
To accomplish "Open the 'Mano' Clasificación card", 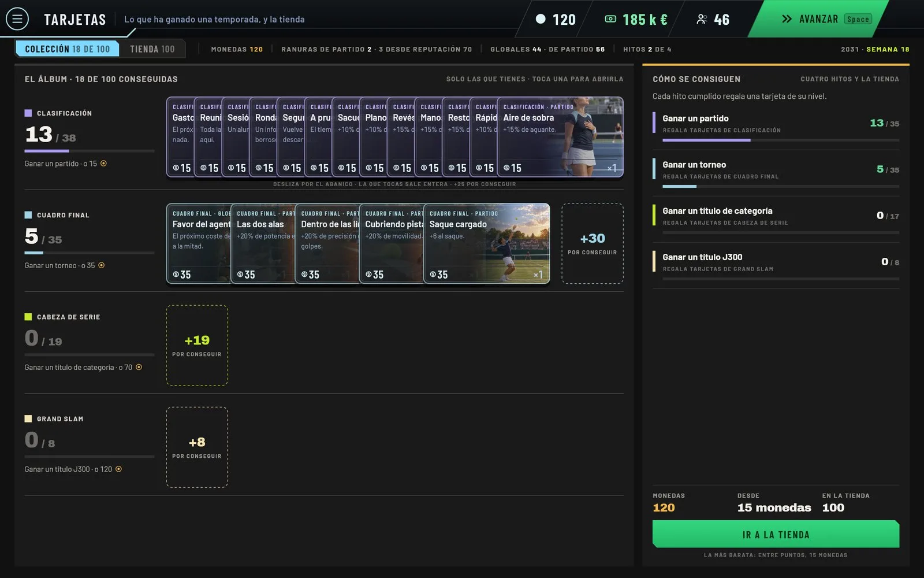I will tap(429, 137).
